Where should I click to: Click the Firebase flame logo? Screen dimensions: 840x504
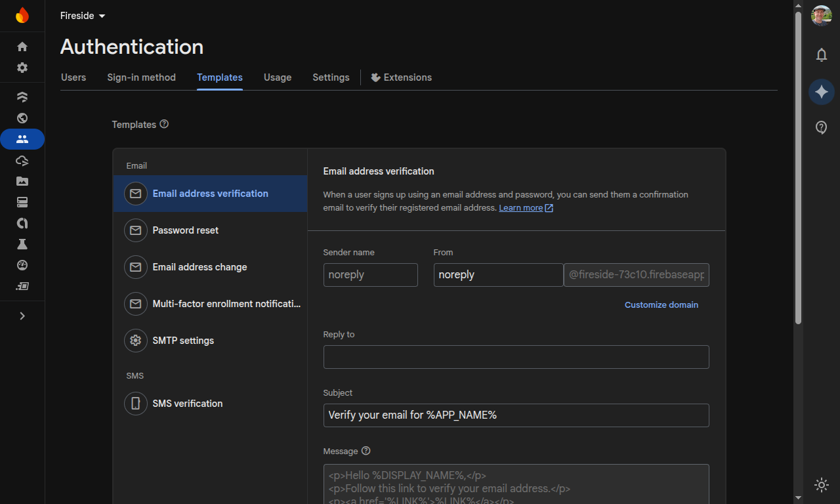click(x=22, y=15)
